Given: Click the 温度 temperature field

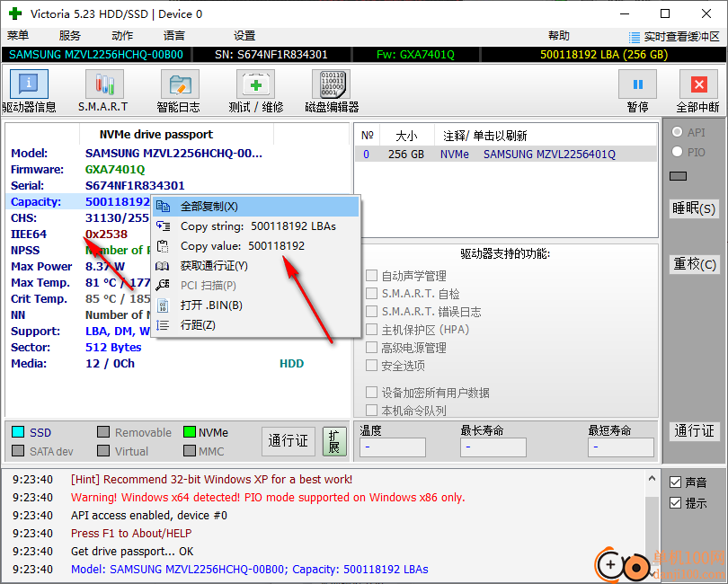Looking at the screenshot, I should (x=393, y=447).
